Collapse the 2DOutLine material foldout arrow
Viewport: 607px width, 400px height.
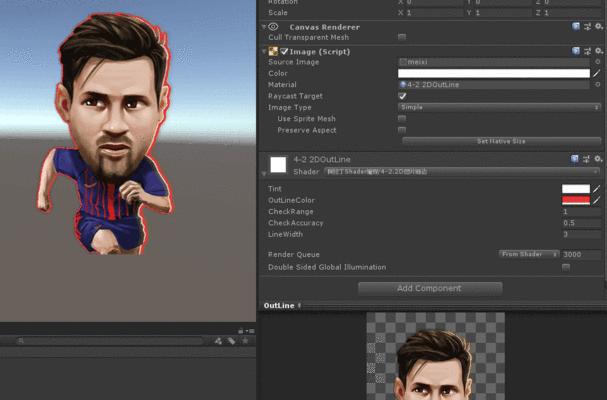(x=264, y=174)
